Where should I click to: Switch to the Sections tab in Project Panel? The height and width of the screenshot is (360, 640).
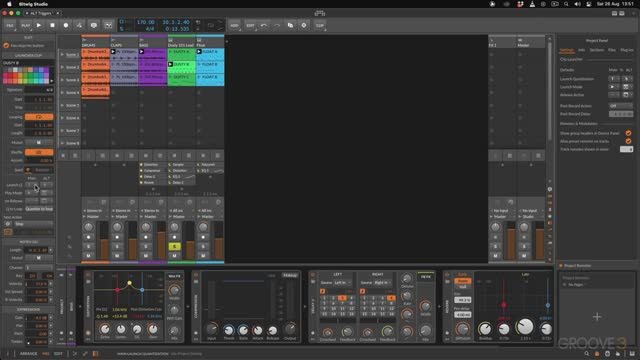(596, 50)
